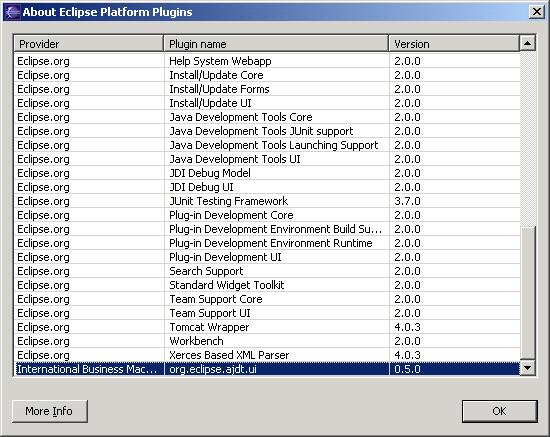Viewport: 550px width, 437px height.
Task: Click the More Info button
Action: pyautogui.click(x=49, y=411)
